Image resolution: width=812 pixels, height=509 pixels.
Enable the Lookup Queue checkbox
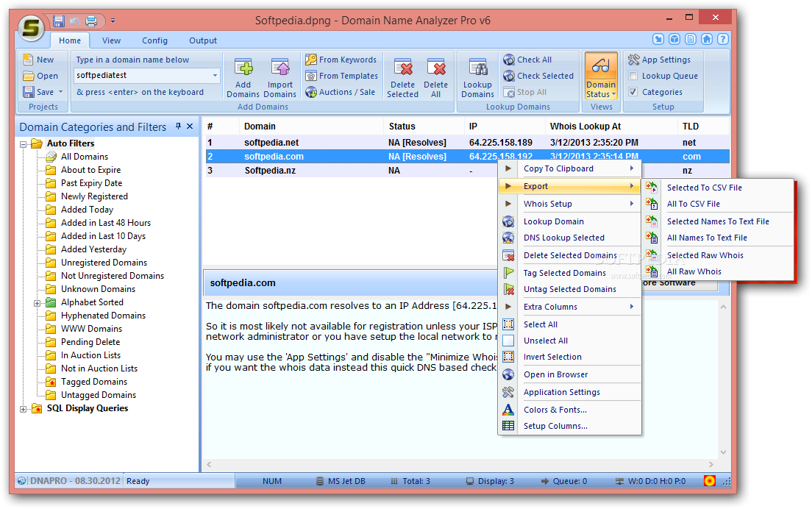(633, 76)
